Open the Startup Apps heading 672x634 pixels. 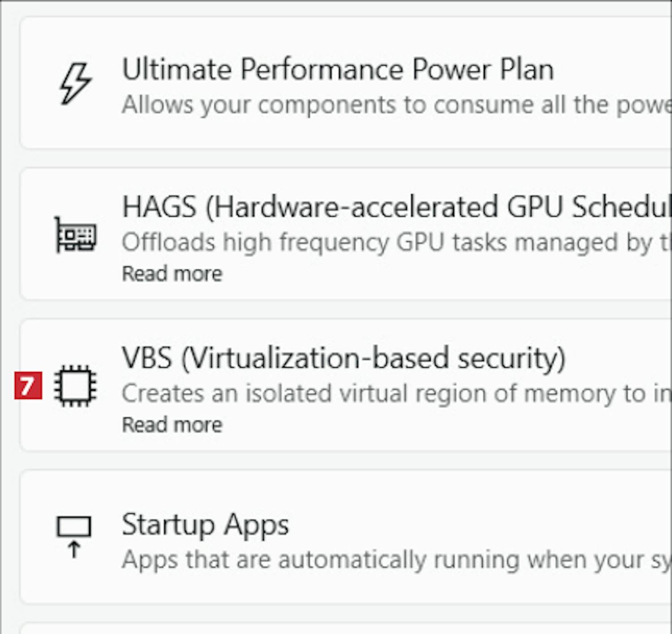pyautogui.click(x=205, y=525)
